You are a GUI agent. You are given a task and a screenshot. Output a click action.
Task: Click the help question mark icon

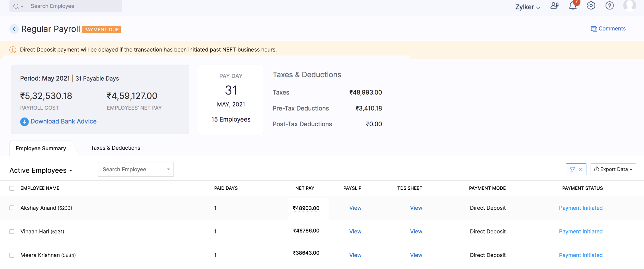click(x=610, y=6)
